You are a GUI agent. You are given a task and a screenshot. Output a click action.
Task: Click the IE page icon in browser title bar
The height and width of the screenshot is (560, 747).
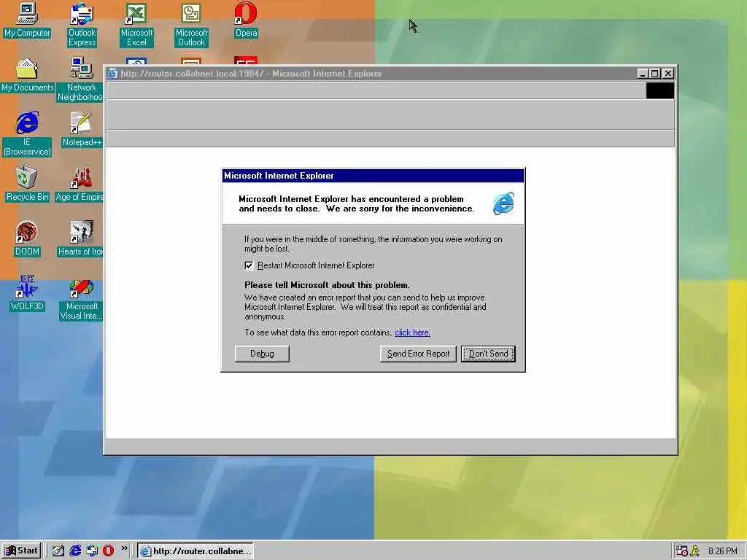tap(113, 74)
